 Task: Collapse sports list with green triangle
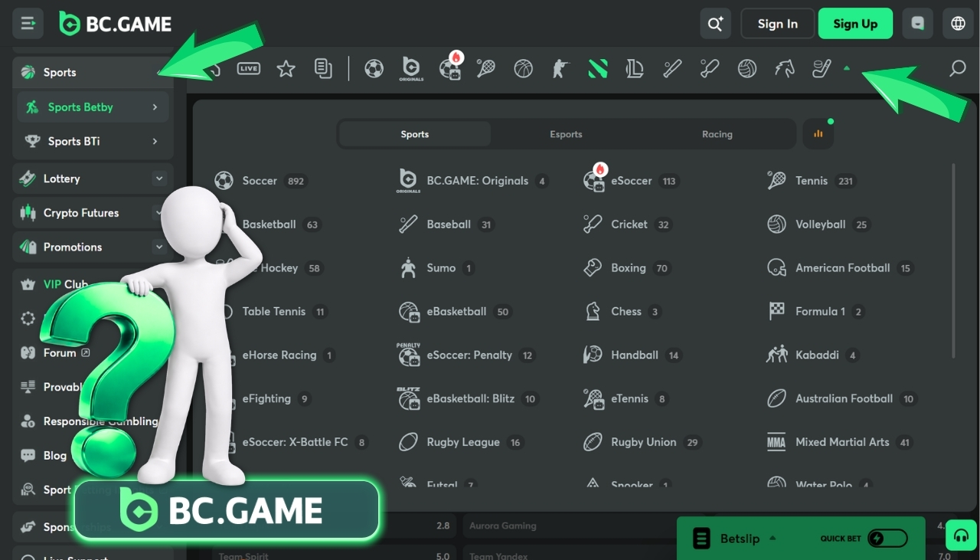pyautogui.click(x=847, y=68)
